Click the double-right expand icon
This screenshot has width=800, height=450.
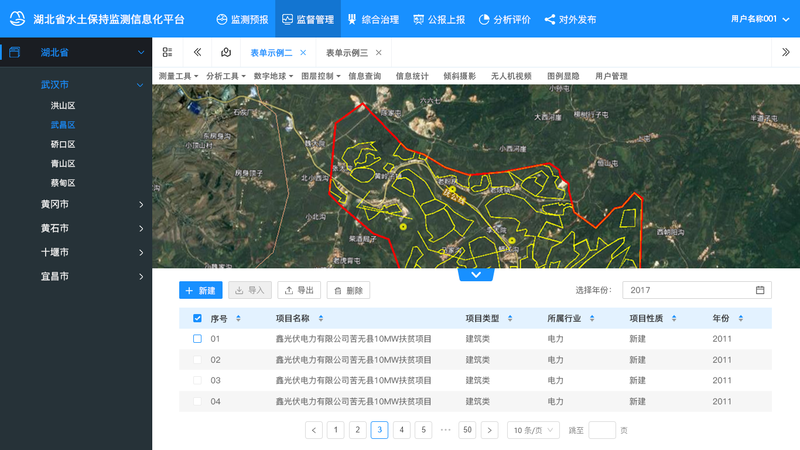pyautogui.click(x=785, y=52)
